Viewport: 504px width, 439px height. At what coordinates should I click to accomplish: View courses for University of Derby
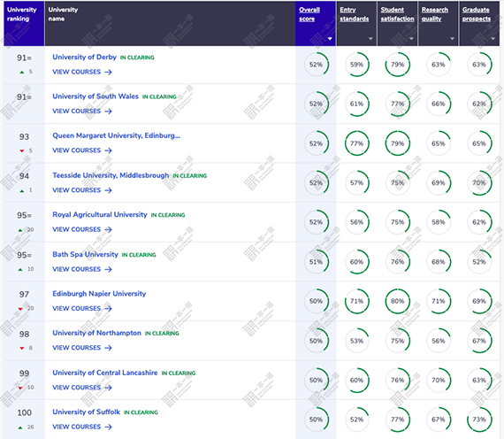tap(82, 72)
